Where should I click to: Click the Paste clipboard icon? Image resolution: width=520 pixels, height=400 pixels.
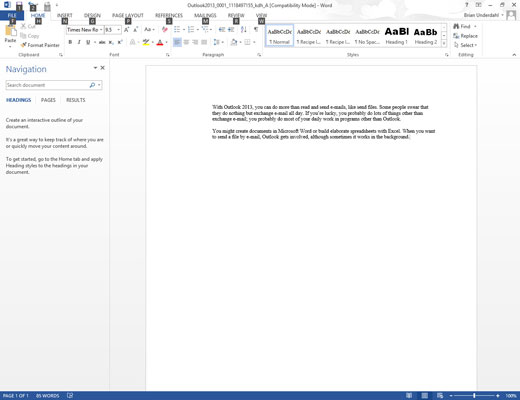(10, 31)
